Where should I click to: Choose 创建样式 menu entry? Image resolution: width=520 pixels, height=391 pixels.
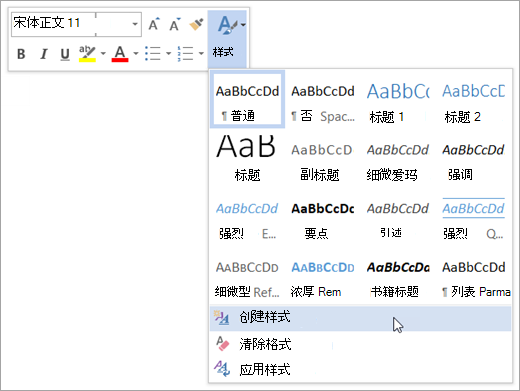pos(361,318)
